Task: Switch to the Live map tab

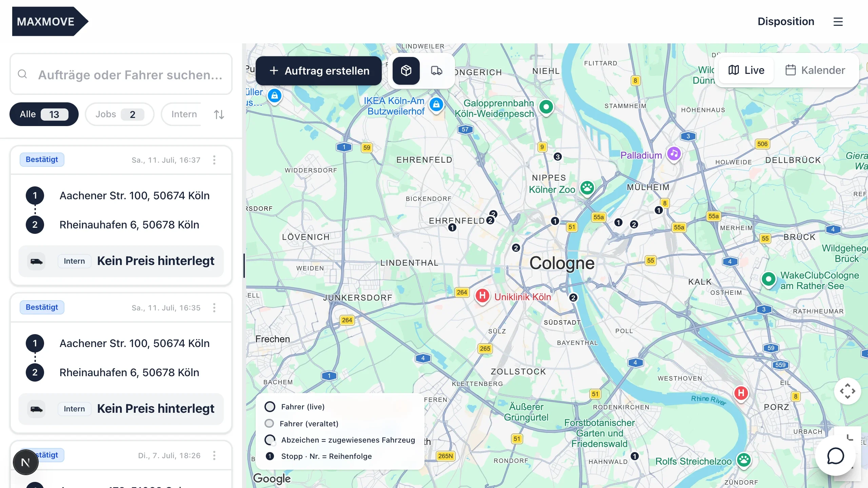Action: click(746, 70)
